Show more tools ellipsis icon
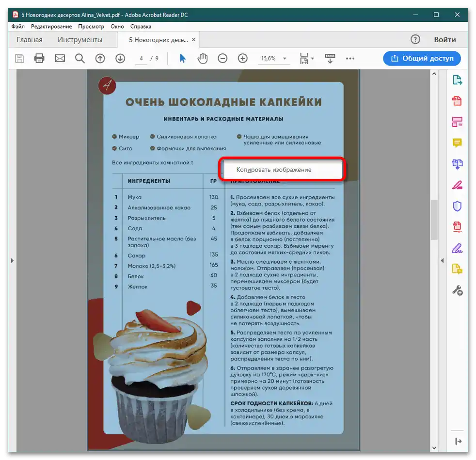The height and width of the screenshot is (460, 476). (x=350, y=58)
